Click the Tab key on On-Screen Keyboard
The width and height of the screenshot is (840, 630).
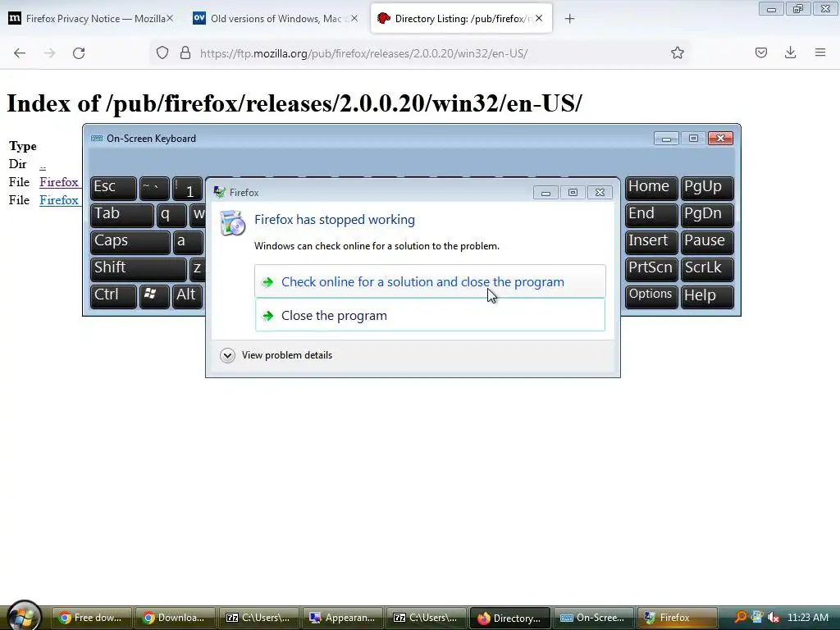(x=122, y=215)
